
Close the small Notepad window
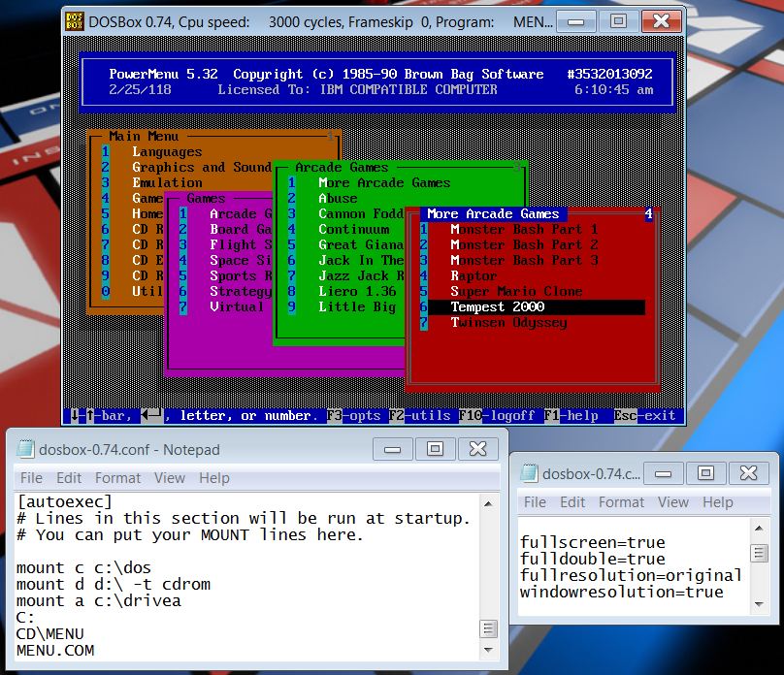[x=748, y=473]
